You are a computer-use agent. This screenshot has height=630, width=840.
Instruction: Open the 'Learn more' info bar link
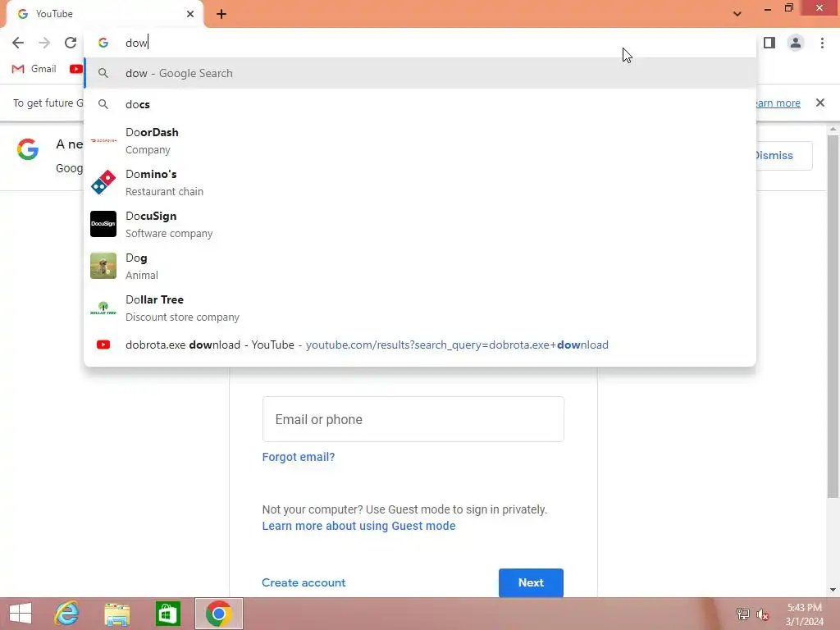(778, 103)
